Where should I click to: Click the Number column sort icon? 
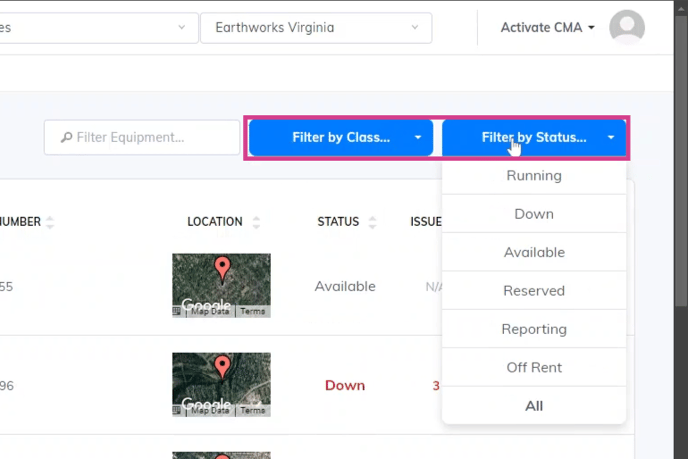50,222
